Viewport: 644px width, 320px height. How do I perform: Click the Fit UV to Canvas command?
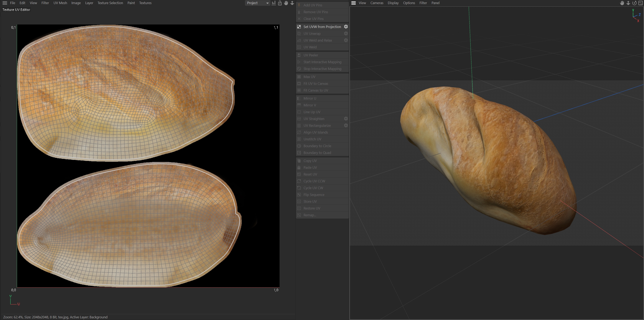coord(316,84)
